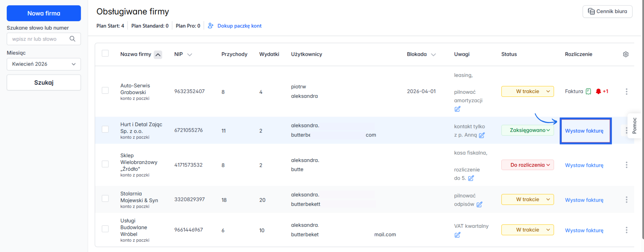This screenshot has height=252, width=644.
Task: Open the invoice document icon next to Faktura
Action: (588, 91)
